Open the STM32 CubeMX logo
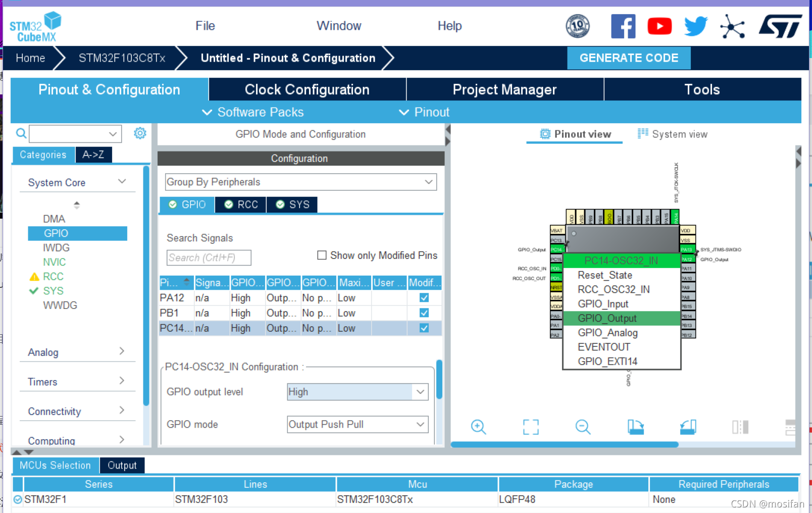The height and width of the screenshot is (513, 812). tap(35, 27)
